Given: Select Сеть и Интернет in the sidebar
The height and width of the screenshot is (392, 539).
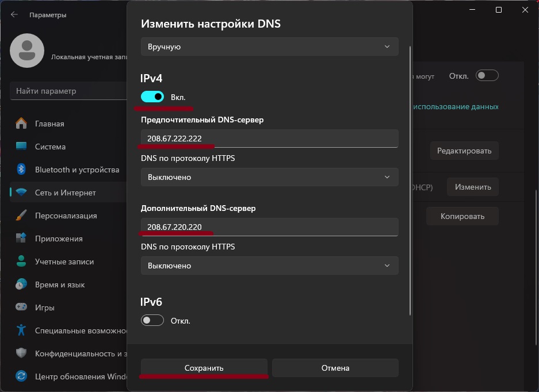Looking at the screenshot, I should [65, 193].
